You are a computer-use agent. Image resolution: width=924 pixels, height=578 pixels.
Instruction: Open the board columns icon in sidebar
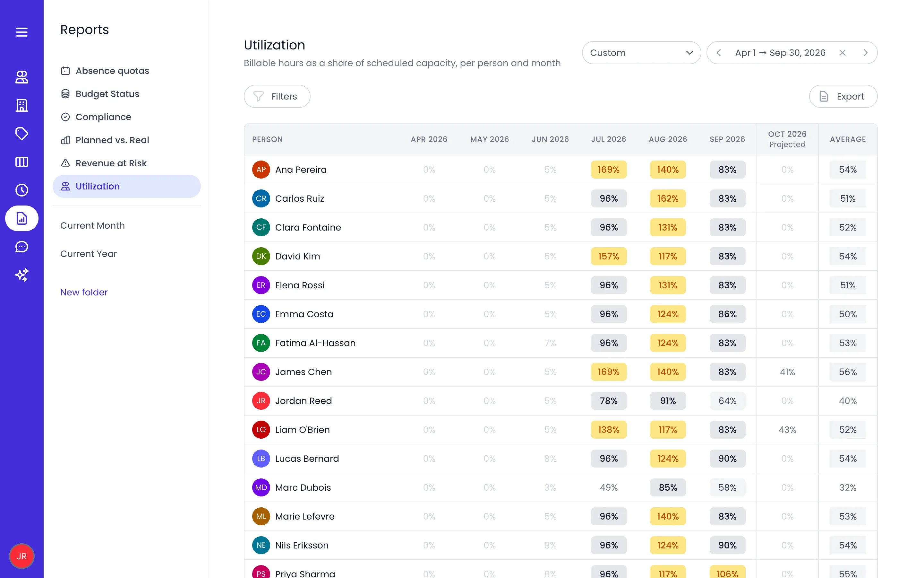tap(22, 162)
